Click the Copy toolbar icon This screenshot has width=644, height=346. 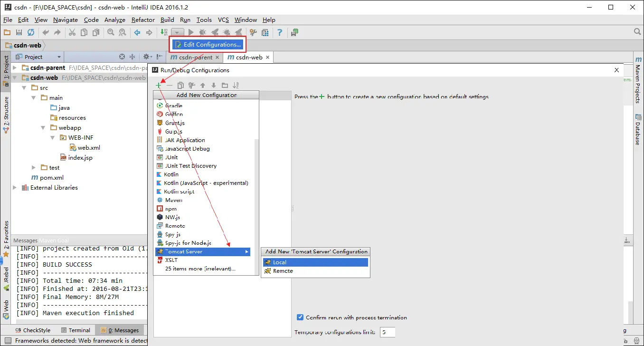[84, 32]
